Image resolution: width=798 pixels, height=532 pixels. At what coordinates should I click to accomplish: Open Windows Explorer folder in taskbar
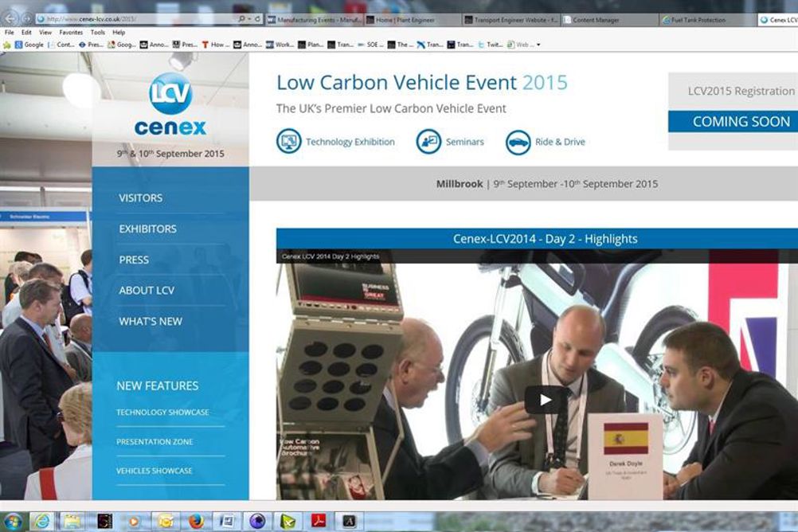[72, 521]
